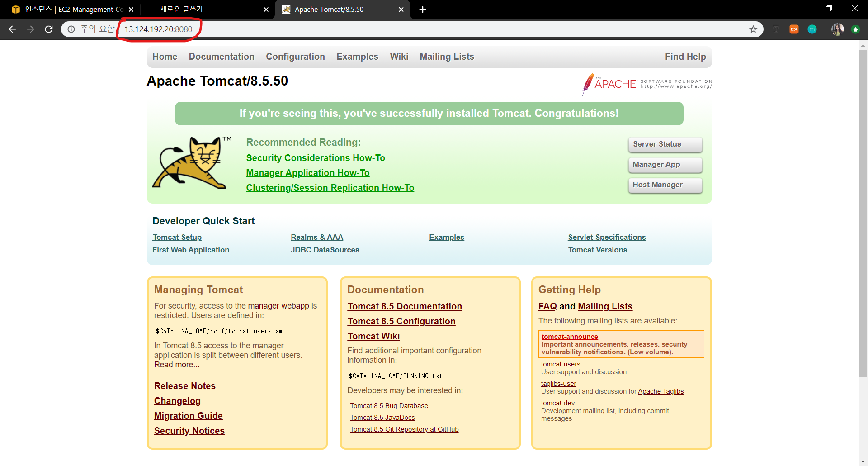
Task: Reload the page with refresh icon
Action: click(49, 29)
